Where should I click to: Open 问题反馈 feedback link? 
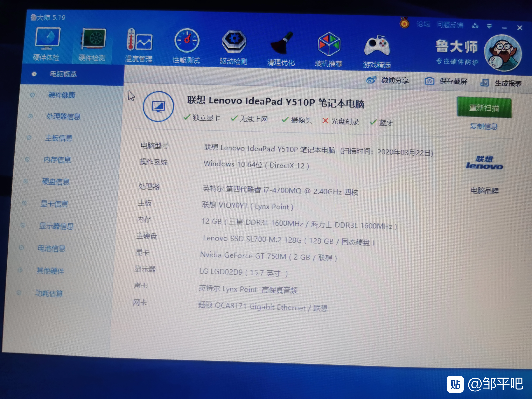pos(450,25)
